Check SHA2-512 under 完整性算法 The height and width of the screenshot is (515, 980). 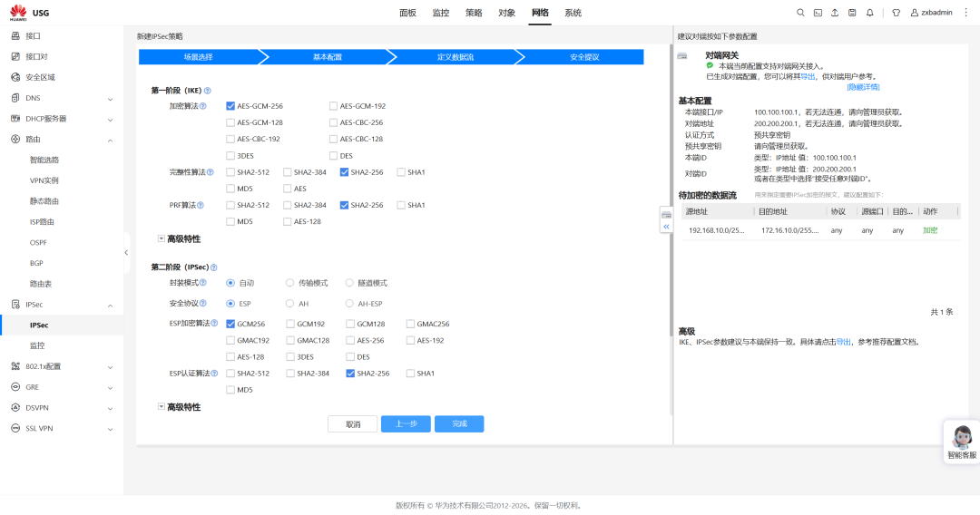230,172
